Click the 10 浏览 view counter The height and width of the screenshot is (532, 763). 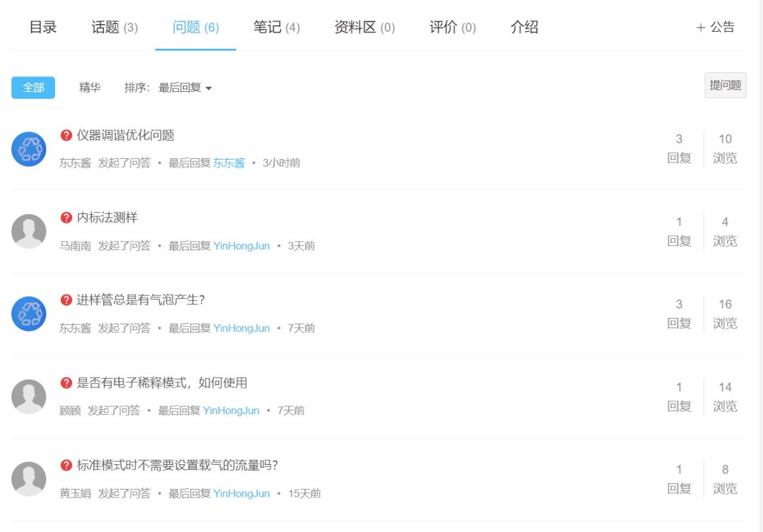[x=725, y=149]
